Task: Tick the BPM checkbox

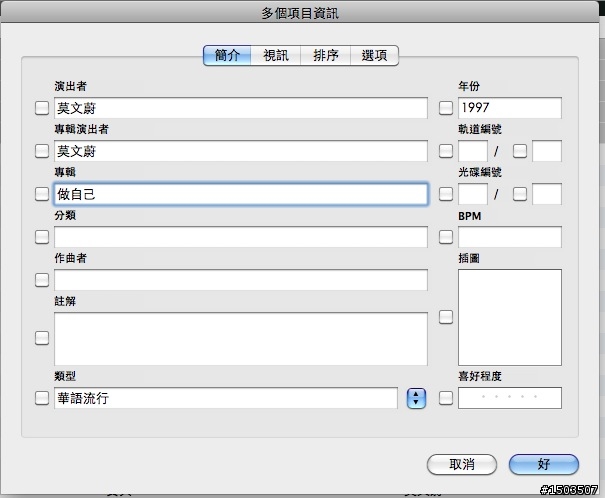Action: coord(446,237)
